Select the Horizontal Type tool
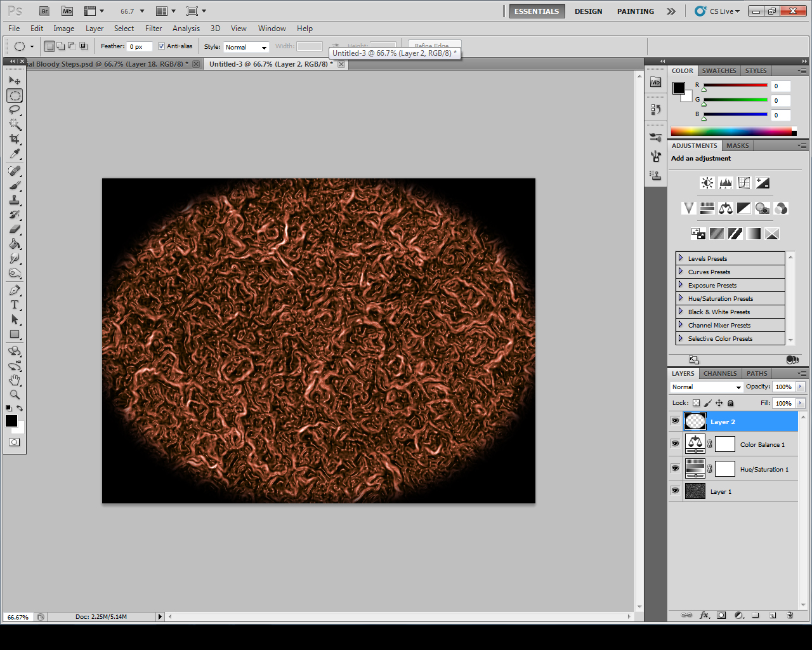 pyautogui.click(x=15, y=305)
